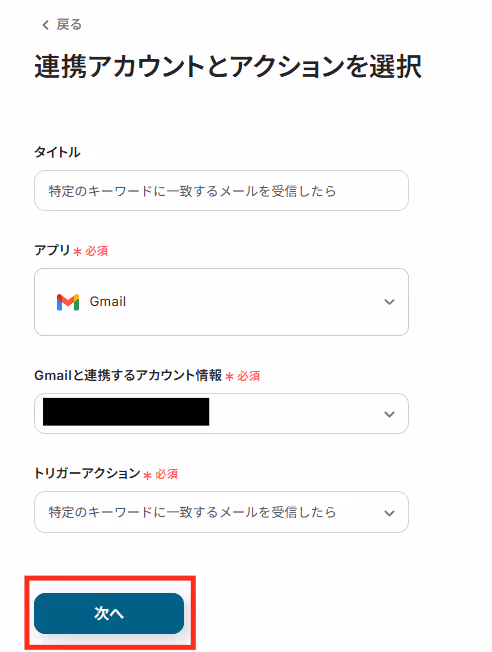
Task: Click the back chevron arrow icon
Action: point(45,25)
